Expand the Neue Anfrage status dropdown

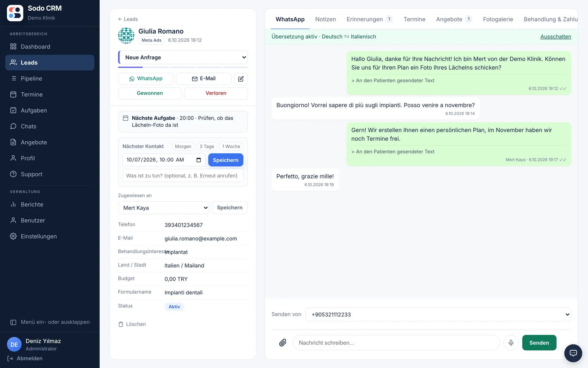(x=183, y=57)
